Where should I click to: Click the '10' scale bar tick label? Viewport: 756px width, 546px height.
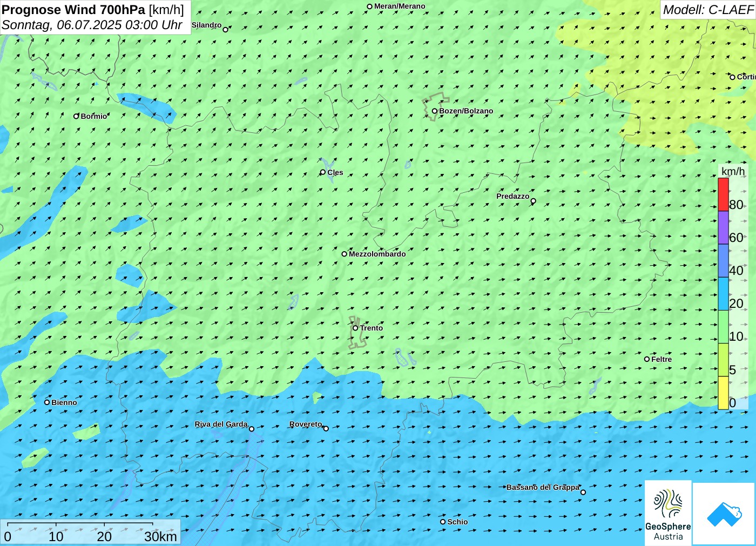coord(56,536)
